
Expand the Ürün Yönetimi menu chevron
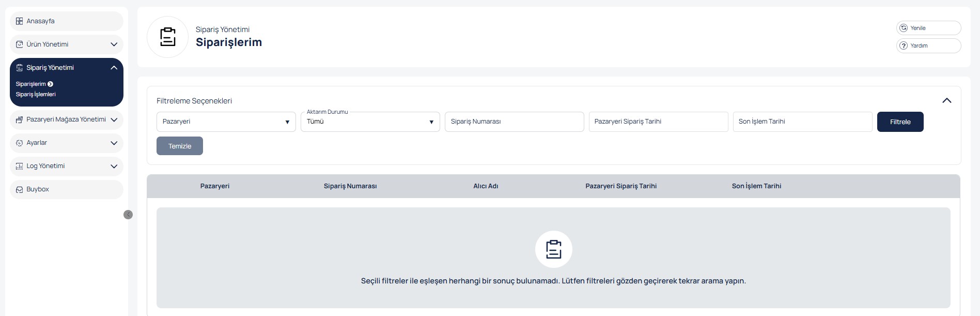(114, 44)
